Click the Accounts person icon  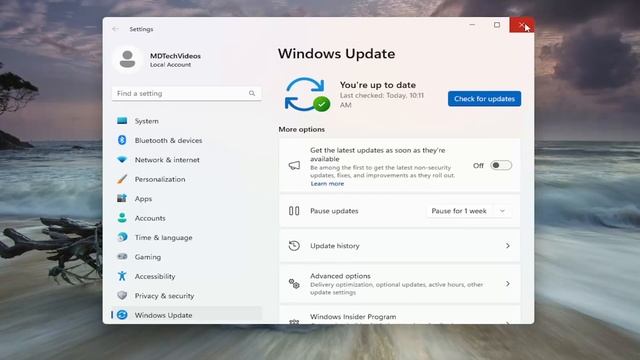click(122, 218)
